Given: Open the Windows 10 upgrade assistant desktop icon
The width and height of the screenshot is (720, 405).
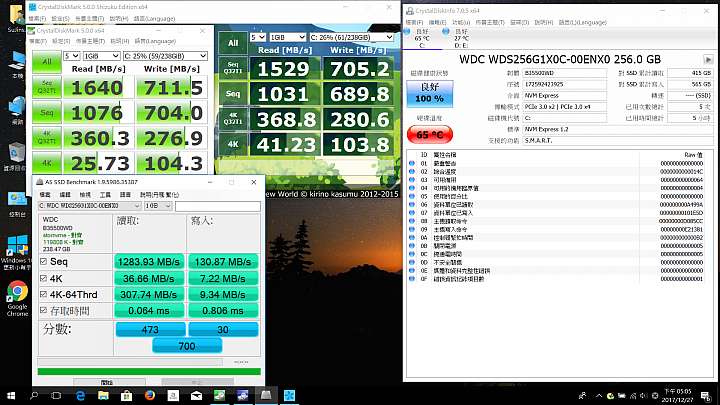Looking at the screenshot, I should 17,252.
